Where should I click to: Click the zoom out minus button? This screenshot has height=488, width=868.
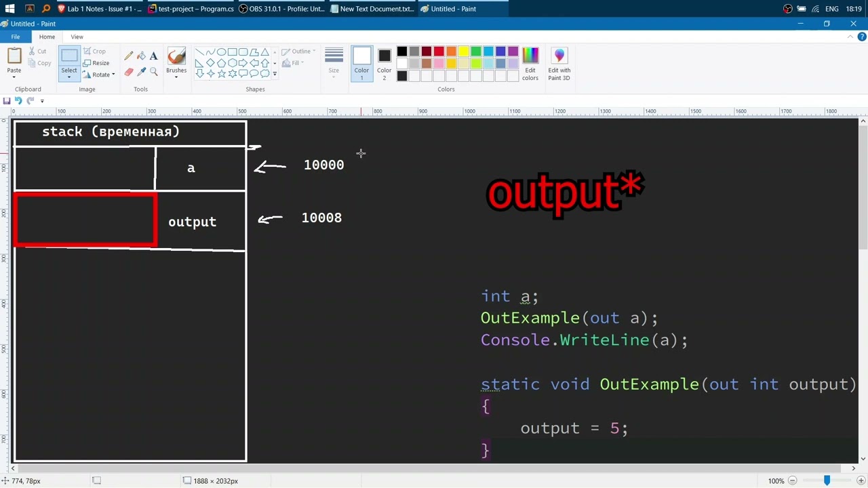(792, 481)
